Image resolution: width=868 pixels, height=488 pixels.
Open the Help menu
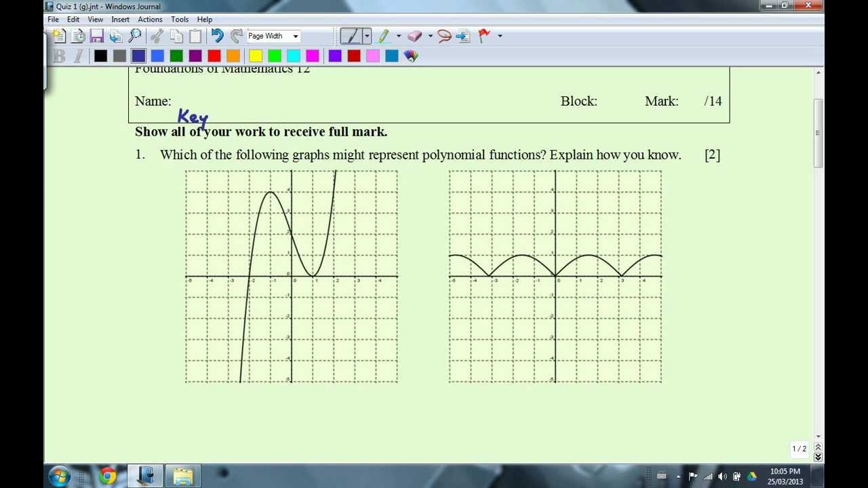(205, 20)
